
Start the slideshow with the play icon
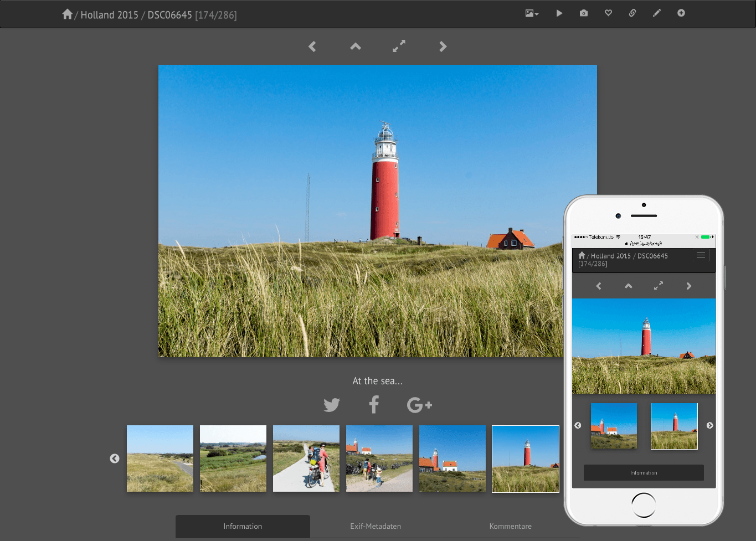pyautogui.click(x=559, y=13)
